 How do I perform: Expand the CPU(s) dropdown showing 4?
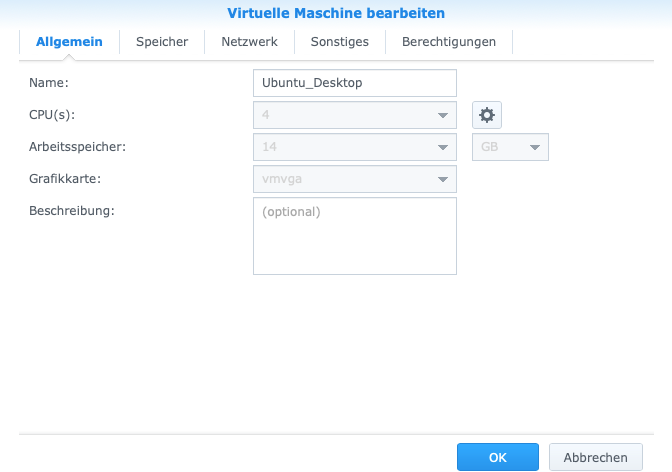pyautogui.click(x=355, y=115)
